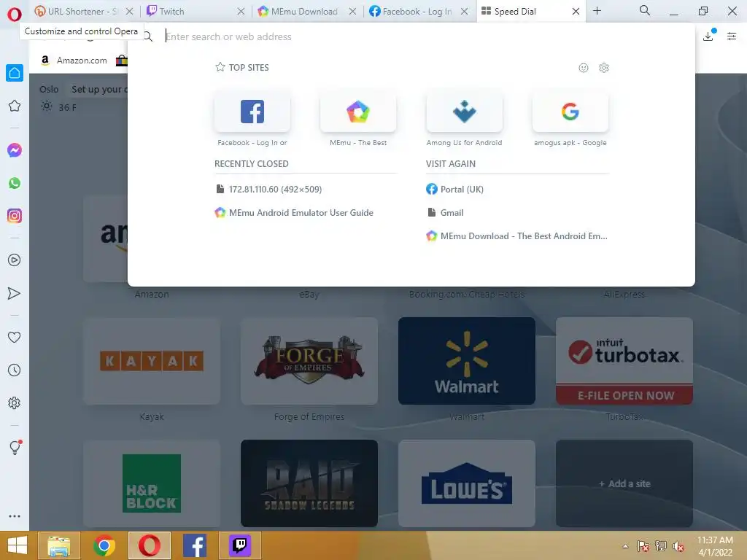Visit Portal (UK) again

click(455, 190)
